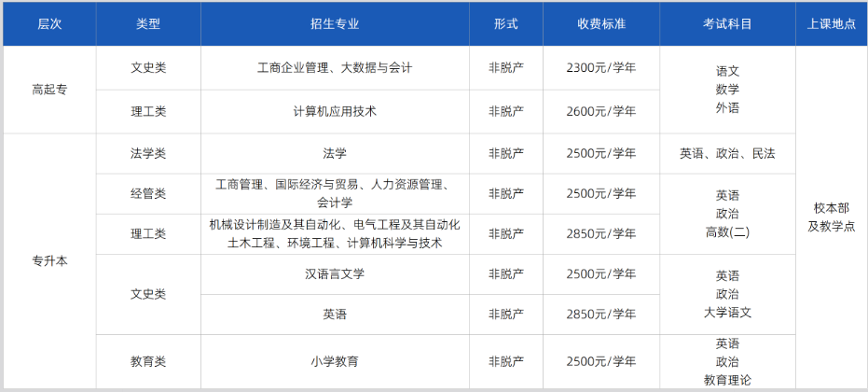This screenshot has width=868, height=392.
Task: Select the 2300元/学年 fee cell
Action: click(601, 67)
